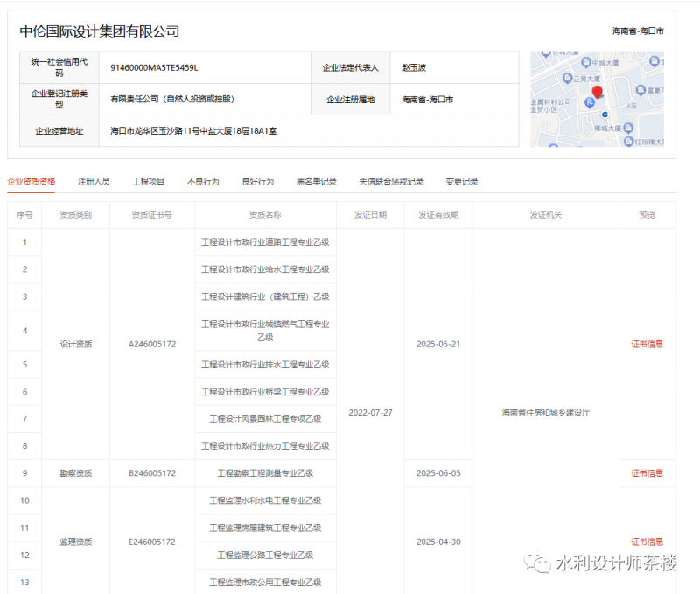The height and width of the screenshot is (594, 700).
Task: Select the 中城大厦 marker icon on the map
Action: (586, 62)
